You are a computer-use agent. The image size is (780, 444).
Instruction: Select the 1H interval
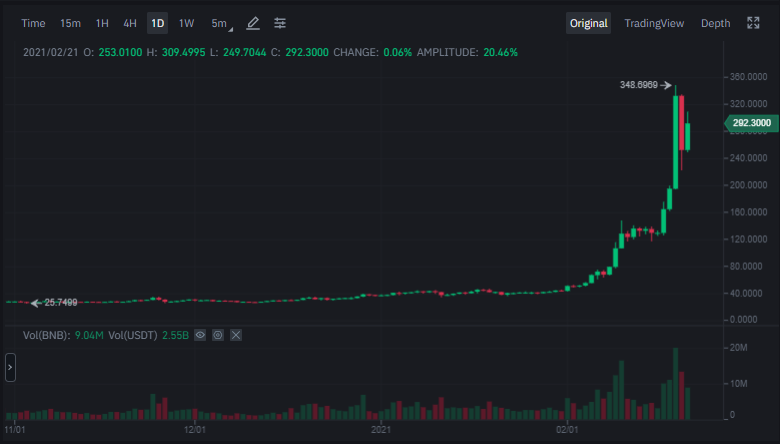click(102, 23)
